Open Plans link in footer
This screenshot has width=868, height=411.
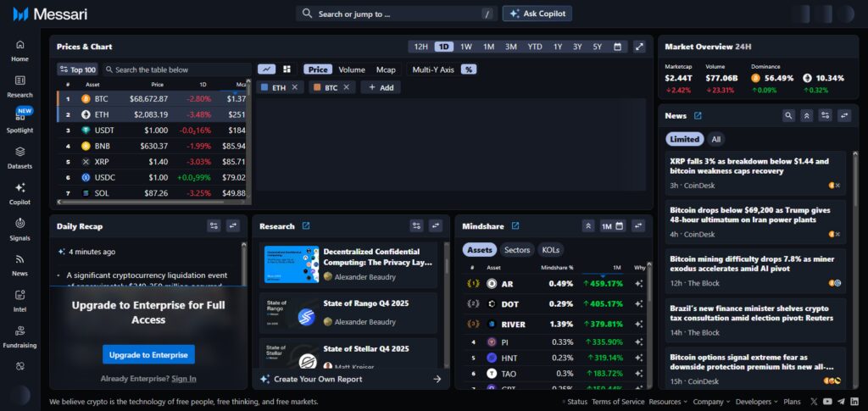pyautogui.click(x=793, y=402)
